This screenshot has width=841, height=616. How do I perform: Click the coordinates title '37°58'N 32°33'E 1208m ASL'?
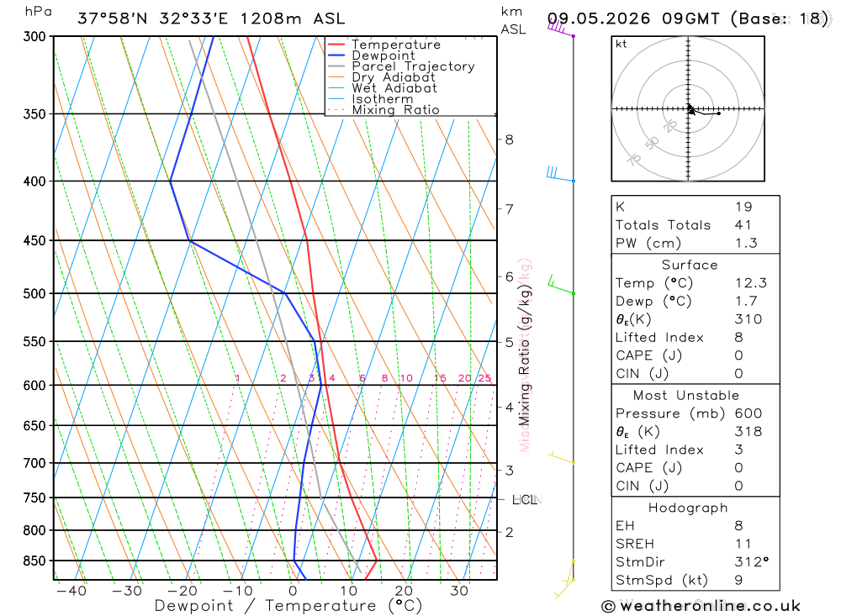click(211, 18)
